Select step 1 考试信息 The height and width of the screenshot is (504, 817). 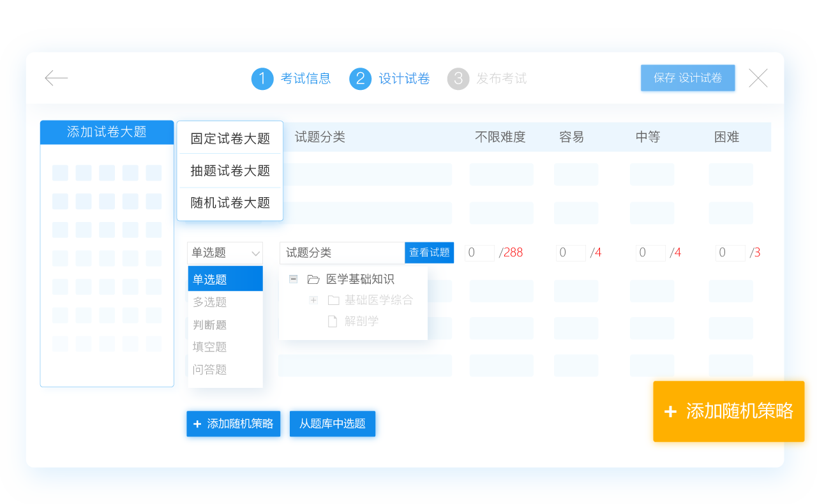point(291,78)
